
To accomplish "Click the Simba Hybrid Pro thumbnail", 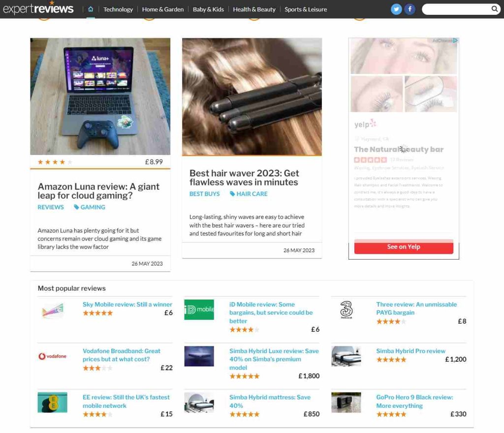I will point(346,356).
